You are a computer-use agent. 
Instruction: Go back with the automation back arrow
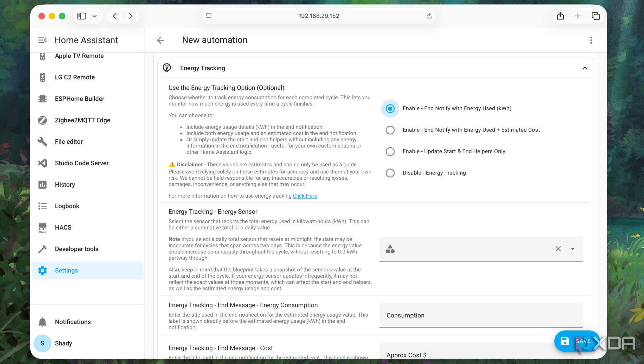pyautogui.click(x=161, y=40)
